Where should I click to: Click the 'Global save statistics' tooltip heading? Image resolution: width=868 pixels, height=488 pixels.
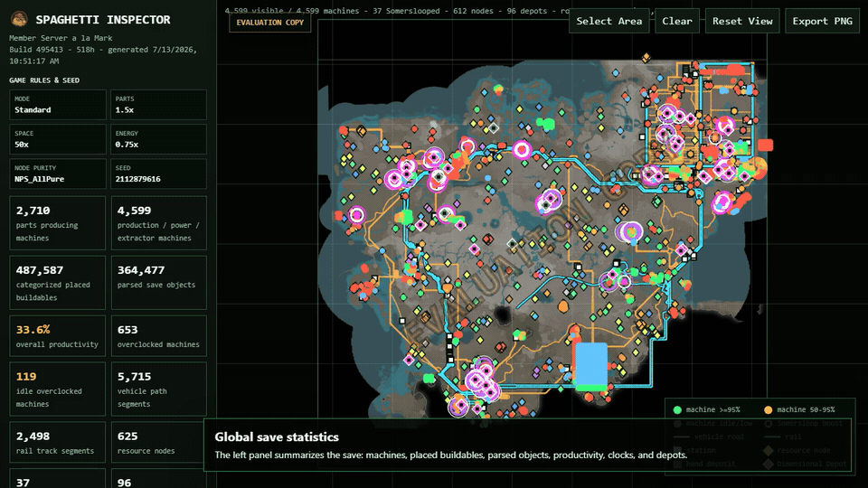point(277,437)
